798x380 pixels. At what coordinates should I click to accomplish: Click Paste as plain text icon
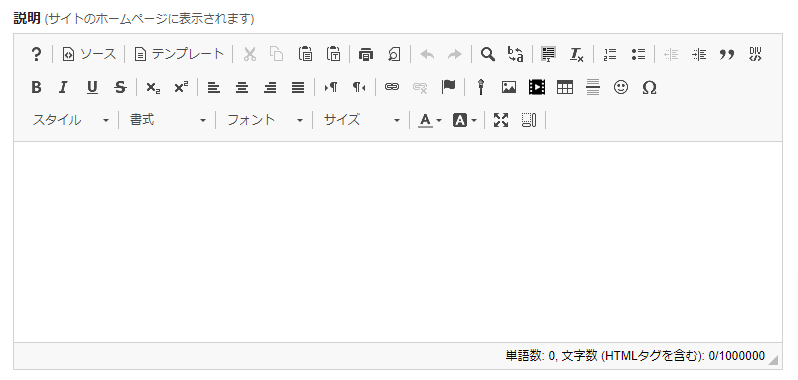point(333,54)
